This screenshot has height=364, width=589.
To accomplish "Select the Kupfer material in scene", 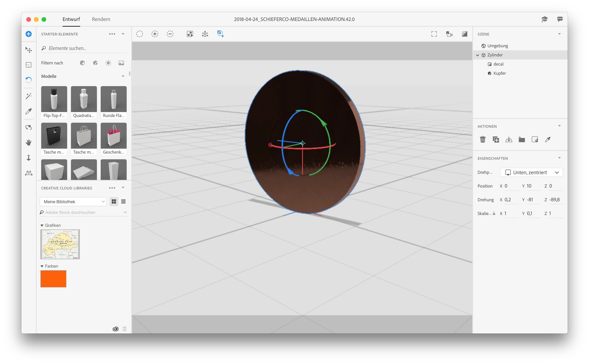I will 499,73.
